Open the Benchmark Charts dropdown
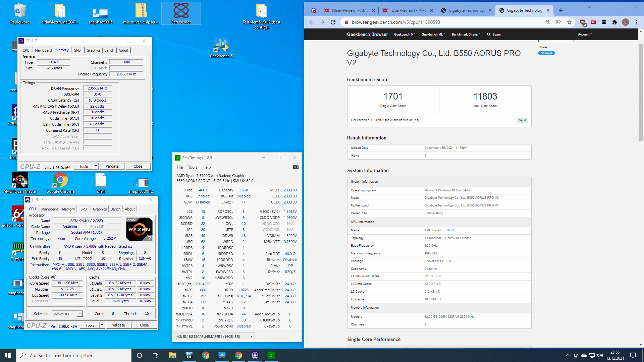Image resolution: width=644 pixels, height=362 pixels. (x=466, y=35)
